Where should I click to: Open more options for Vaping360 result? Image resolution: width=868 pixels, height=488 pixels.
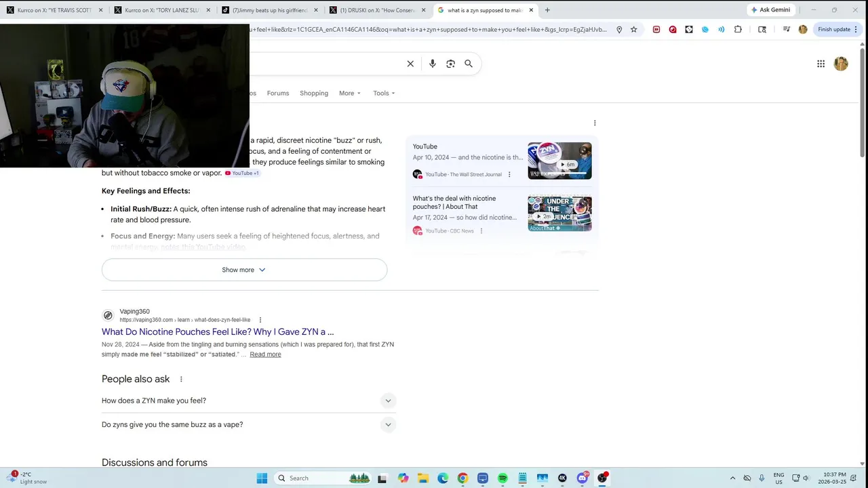coord(260,320)
